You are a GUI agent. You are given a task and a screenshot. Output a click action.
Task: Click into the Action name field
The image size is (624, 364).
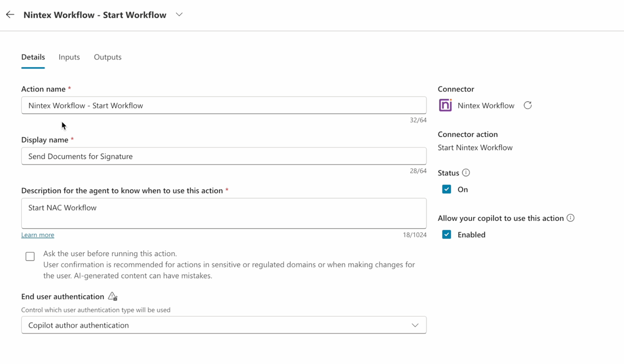click(x=224, y=105)
